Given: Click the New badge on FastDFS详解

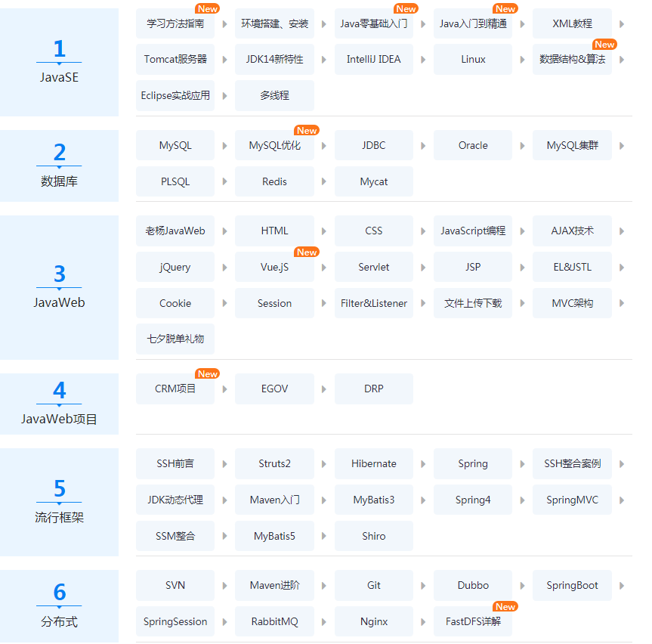Looking at the screenshot, I should pyautogui.click(x=505, y=607).
